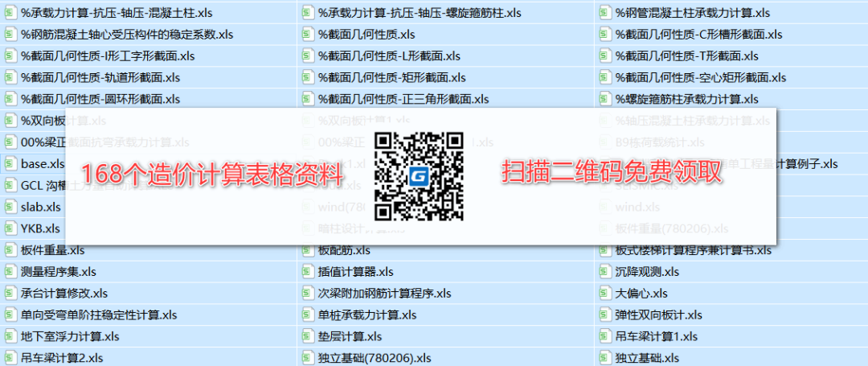Select the file name 独立基础(780206).xls
The width and height of the screenshot is (868, 366).
tap(375, 358)
